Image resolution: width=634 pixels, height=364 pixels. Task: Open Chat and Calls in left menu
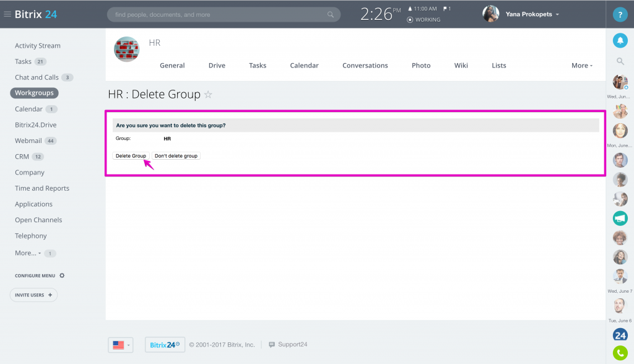click(x=37, y=77)
